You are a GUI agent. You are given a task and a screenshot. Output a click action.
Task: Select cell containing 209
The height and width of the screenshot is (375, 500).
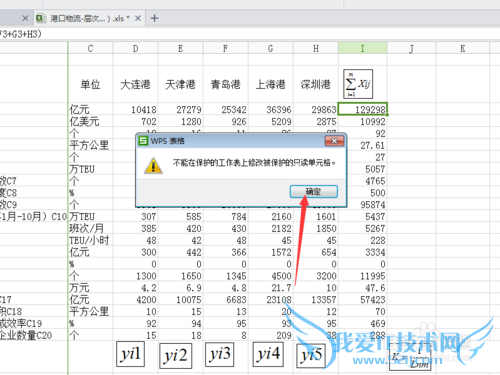270,335
